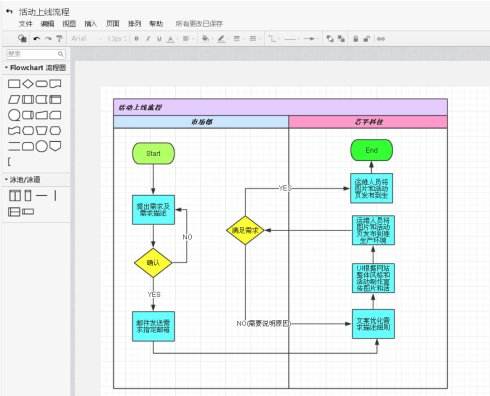Open the 帮助 menu

click(156, 24)
